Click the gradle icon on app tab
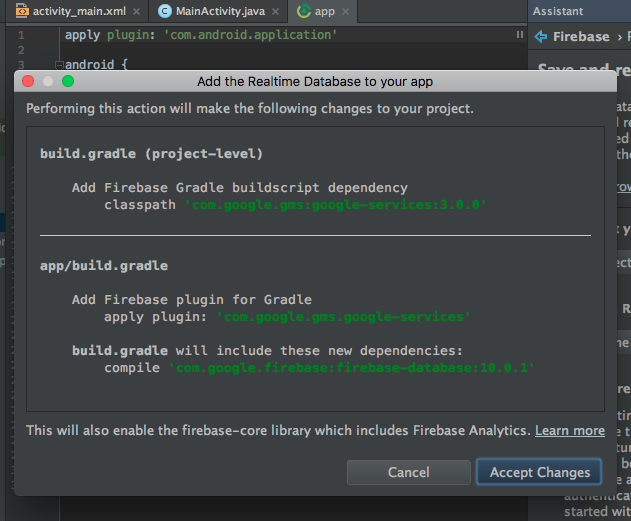The width and height of the screenshot is (631, 521). click(304, 11)
